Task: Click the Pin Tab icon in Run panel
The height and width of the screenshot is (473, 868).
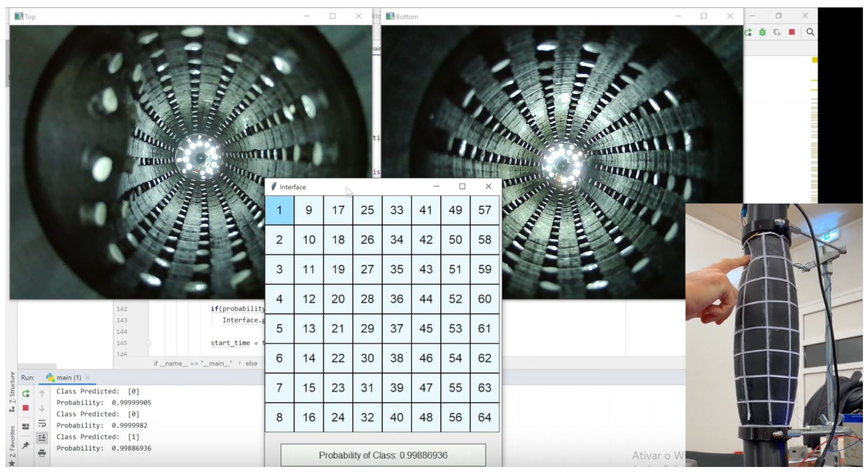Action: tap(26, 445)
